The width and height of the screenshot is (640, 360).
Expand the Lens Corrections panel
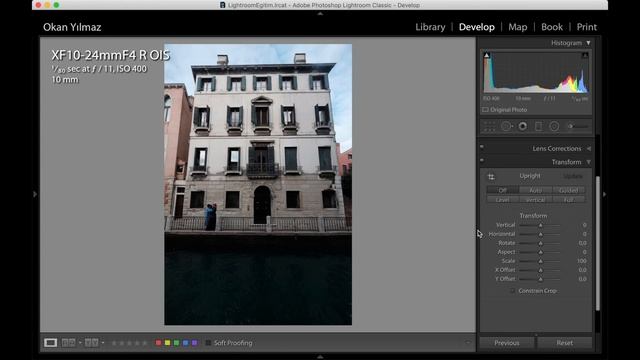point(589,149)
